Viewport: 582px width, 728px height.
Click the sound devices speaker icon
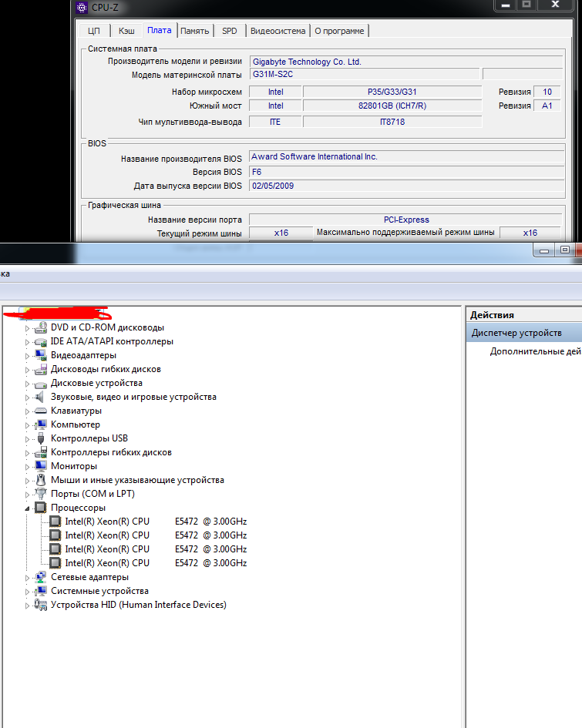pyautogui.click(x=41, y=397)
